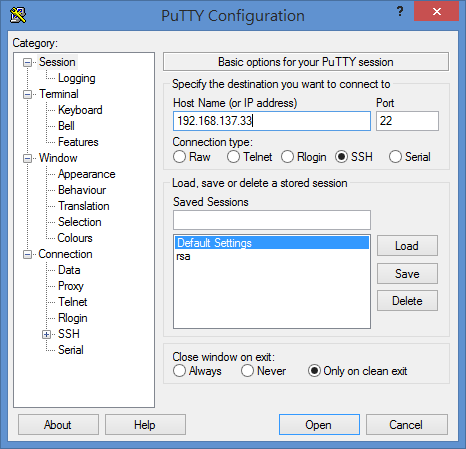Close the PuTTY Configuration window
Screen dimensions: 466x449
(437, 12)
